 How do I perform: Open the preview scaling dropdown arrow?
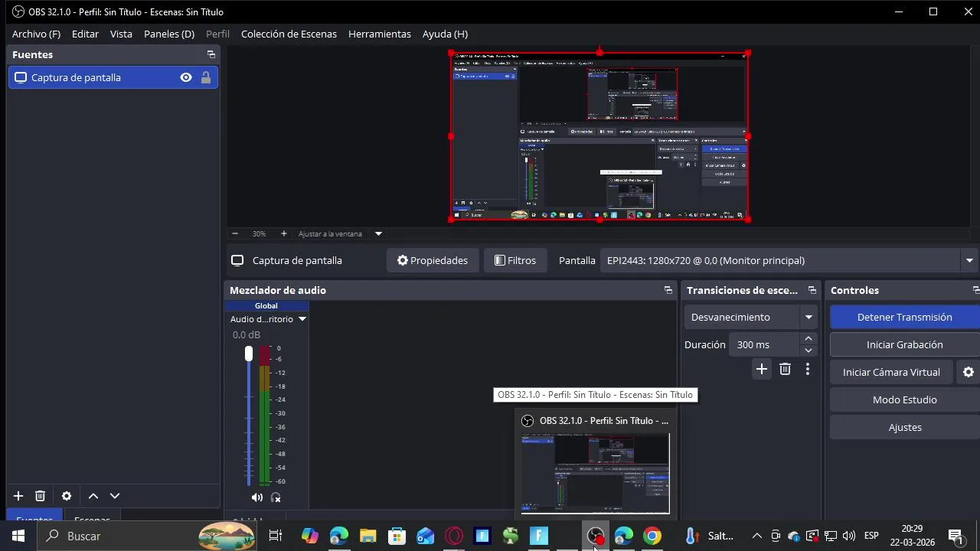point(378,233)
